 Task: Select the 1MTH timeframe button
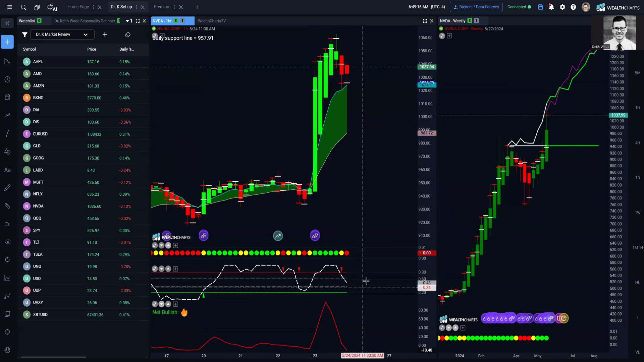coord(638,248)
